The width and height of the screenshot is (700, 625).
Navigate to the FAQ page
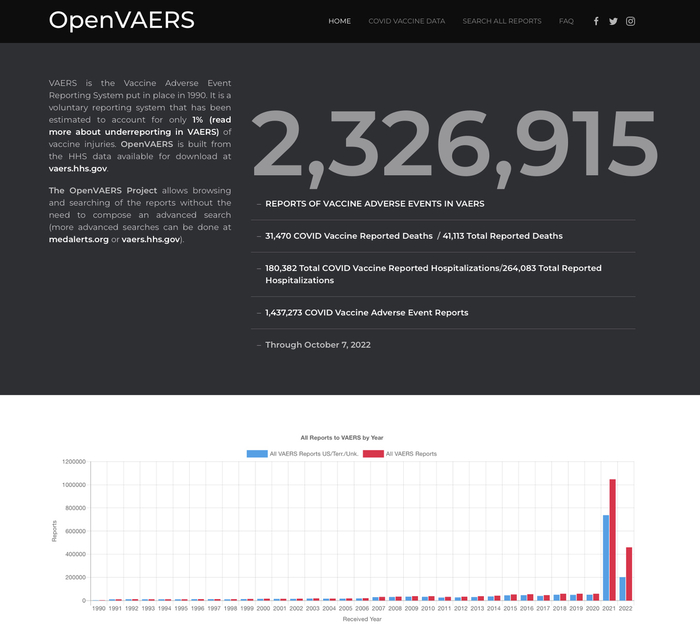(x=566, y=21)
